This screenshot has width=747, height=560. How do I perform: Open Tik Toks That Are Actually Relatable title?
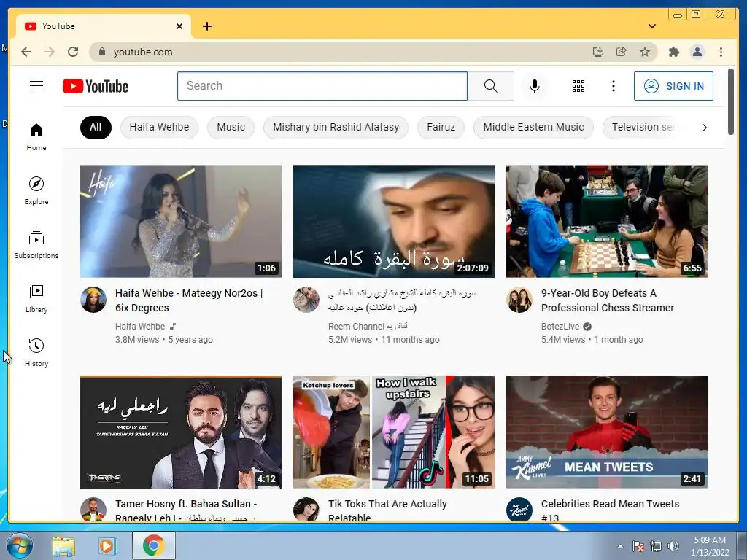pyautogui.click(x=387, y=510)
